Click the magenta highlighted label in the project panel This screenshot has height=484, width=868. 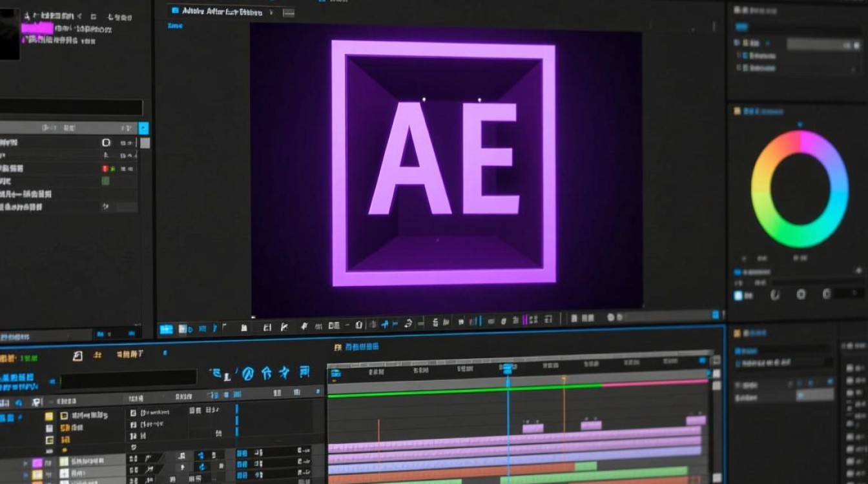[37, 28]
